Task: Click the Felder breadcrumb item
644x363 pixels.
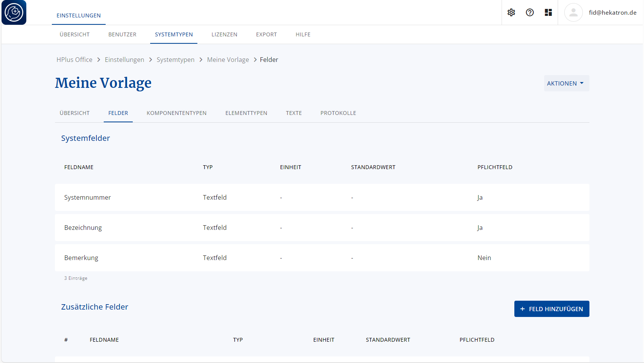Action: coord(269,60)
